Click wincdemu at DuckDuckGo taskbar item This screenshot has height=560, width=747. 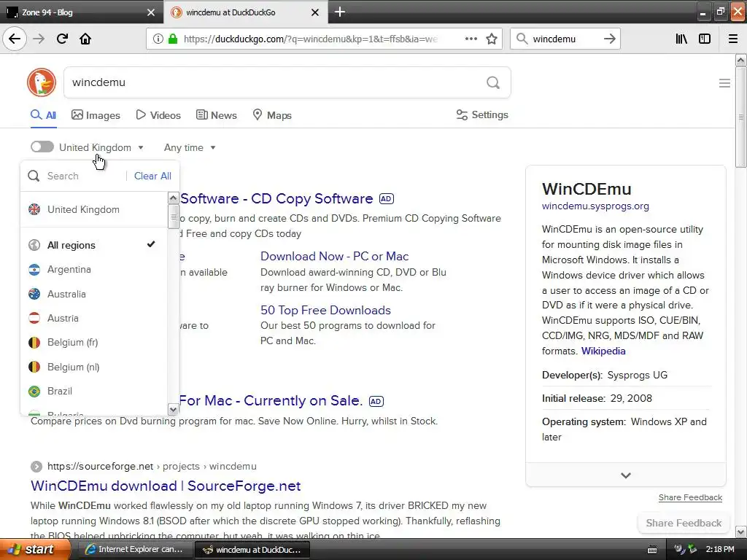pos(252,549)
